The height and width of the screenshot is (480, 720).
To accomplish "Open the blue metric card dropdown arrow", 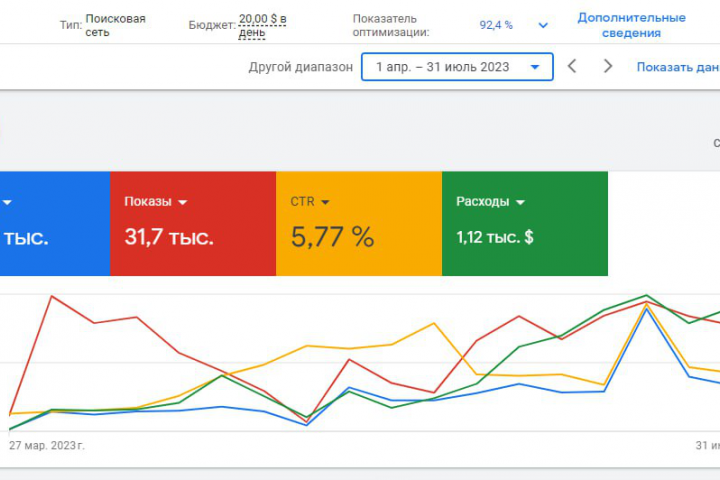I will pos(8,202).
